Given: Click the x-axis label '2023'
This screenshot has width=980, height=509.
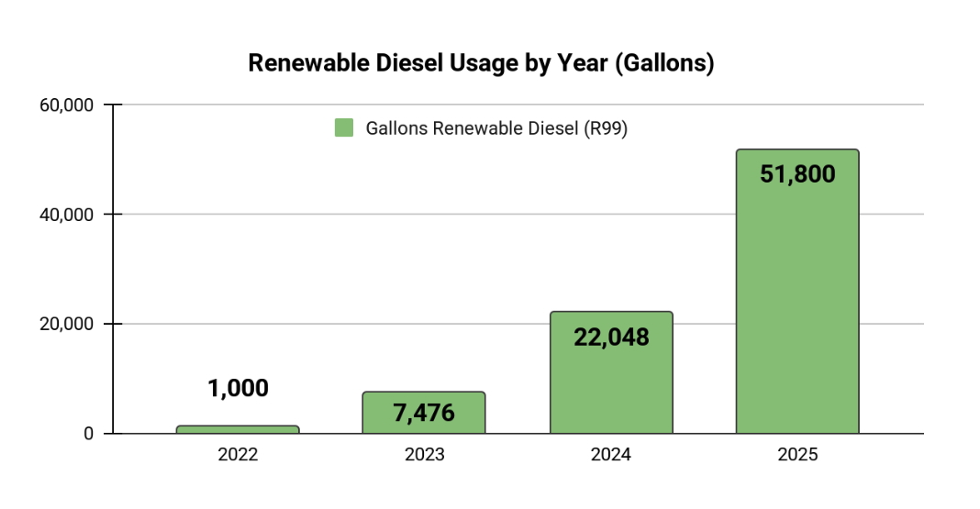Looking at the screenshot, I should click(424, 454).
